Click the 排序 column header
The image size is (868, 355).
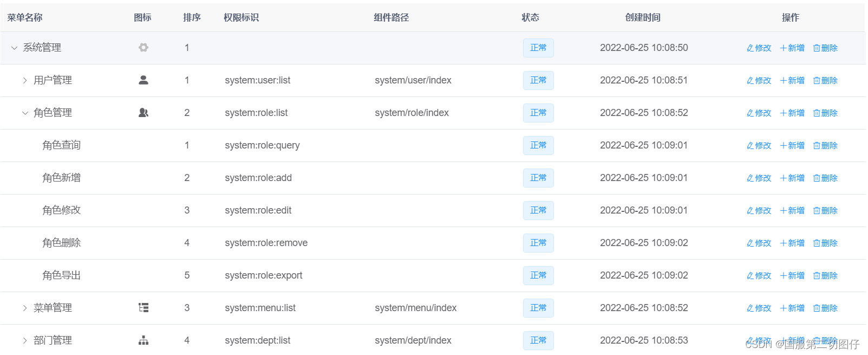pyautogui.click(x=192, y=17)
